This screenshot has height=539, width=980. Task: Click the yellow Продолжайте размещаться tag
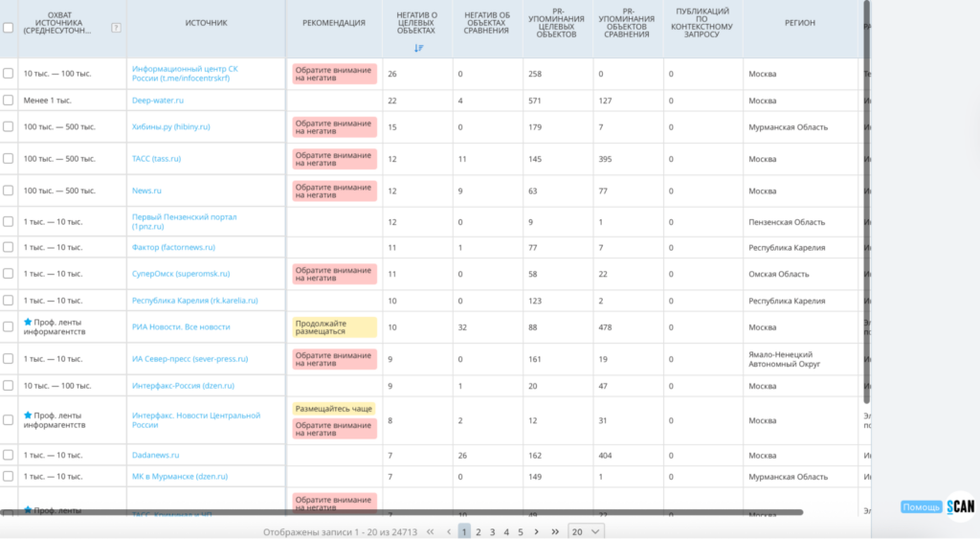pyautogui.click(x=334, y=327)
